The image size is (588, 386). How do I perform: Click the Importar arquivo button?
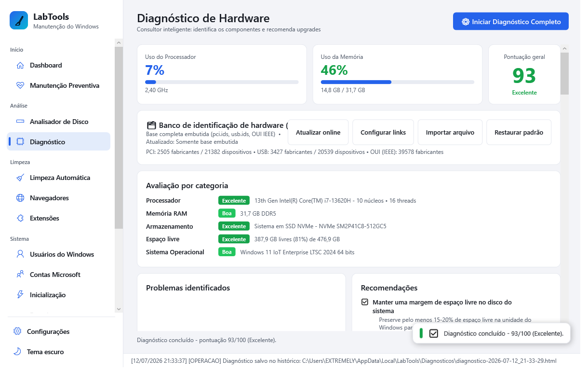tap(450, 132)
